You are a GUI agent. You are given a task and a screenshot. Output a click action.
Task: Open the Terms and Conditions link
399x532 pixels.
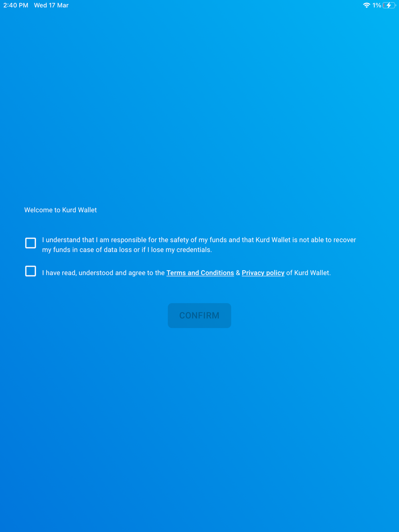pyautogui.click(x=200, y=273)
